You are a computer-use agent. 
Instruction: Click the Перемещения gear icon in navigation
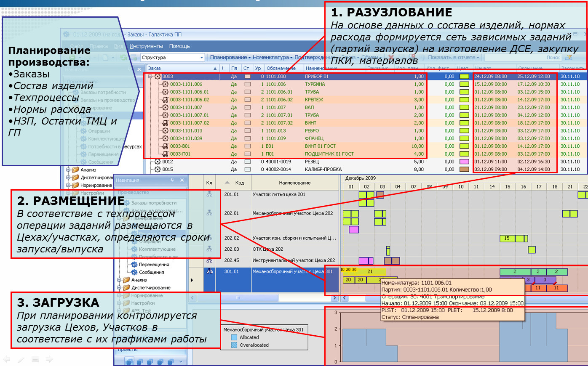134,265
